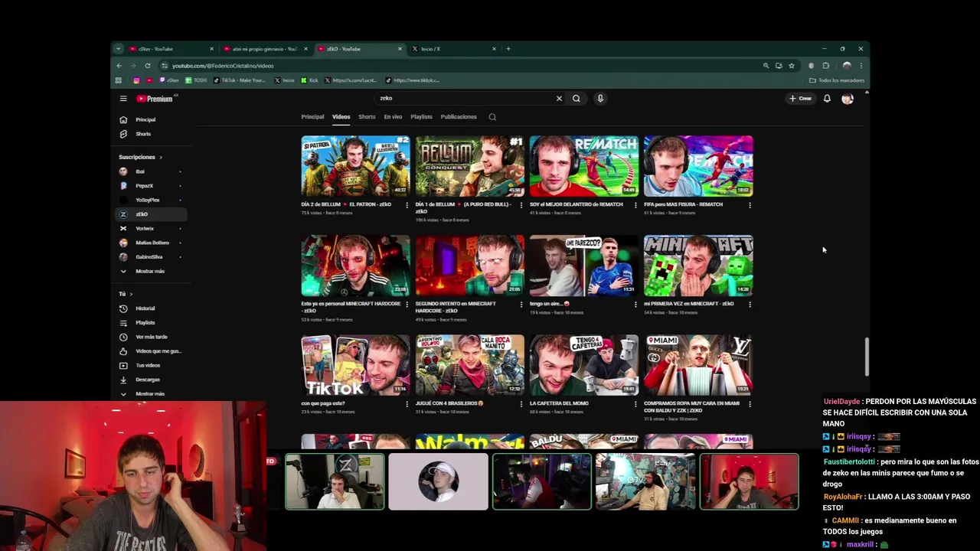Open Ver más tarde list
This screenshot has height=551, width=980.
152,337
